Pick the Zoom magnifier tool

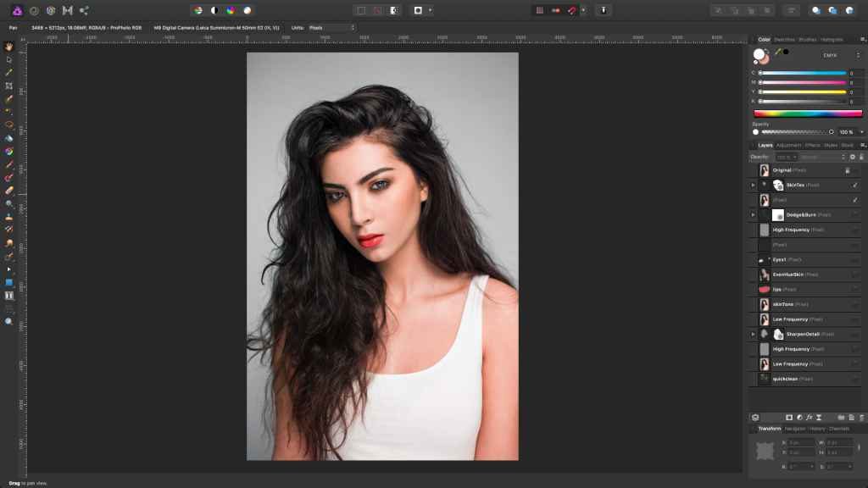coord(9,322)
